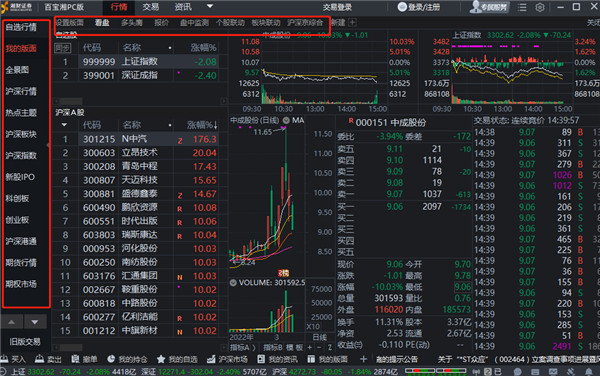Toggle the MA indicator checkmark on daily chart
The height and width of the screenshot is (376, 600).
pyautogui.click(x=286, y=120)
